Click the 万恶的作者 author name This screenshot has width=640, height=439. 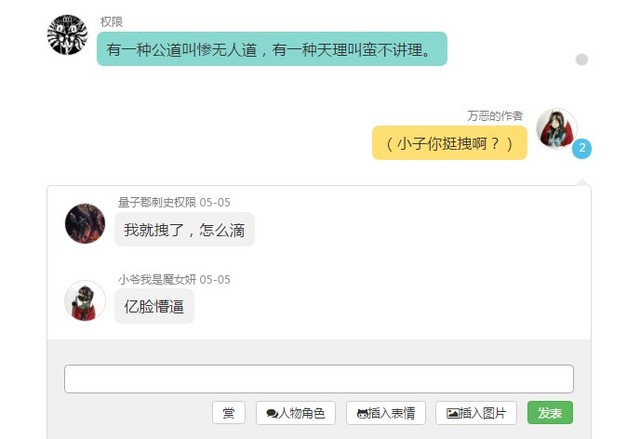(495, 116)
